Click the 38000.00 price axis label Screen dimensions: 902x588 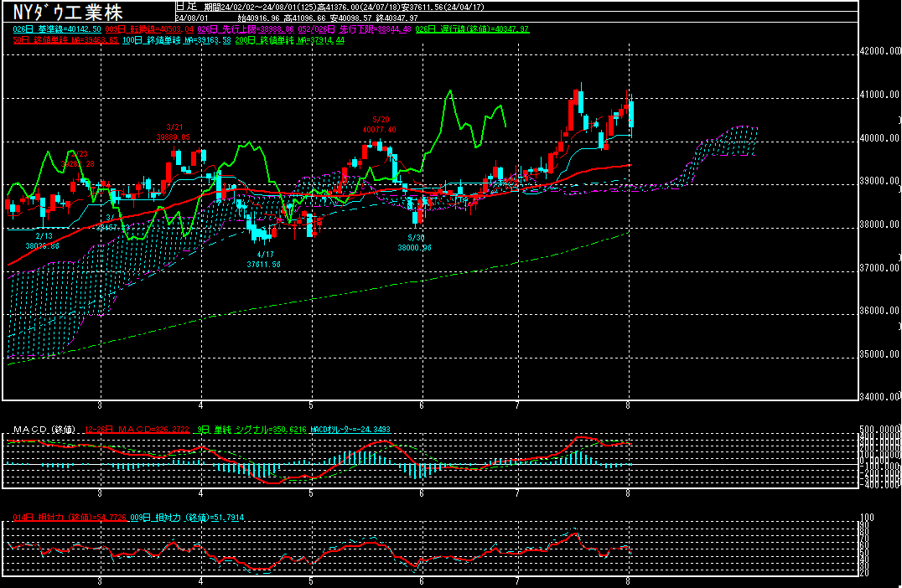tap(879, 224)
